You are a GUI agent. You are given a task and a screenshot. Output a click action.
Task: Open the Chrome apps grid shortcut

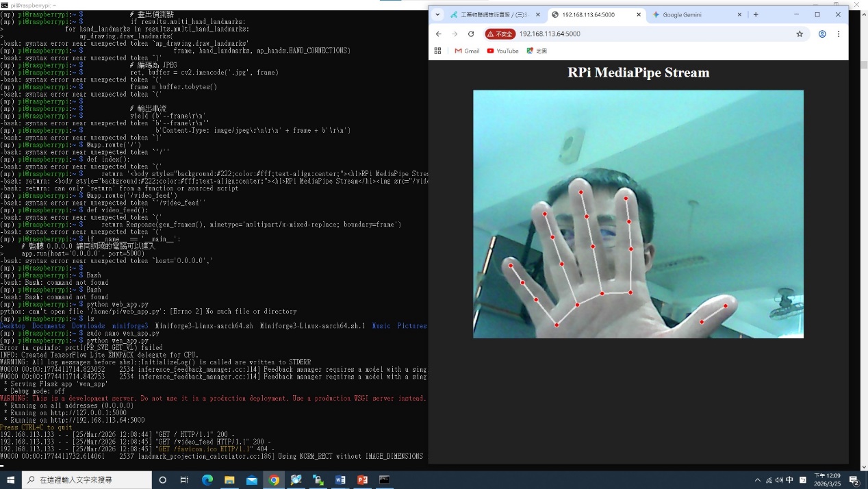438,51
